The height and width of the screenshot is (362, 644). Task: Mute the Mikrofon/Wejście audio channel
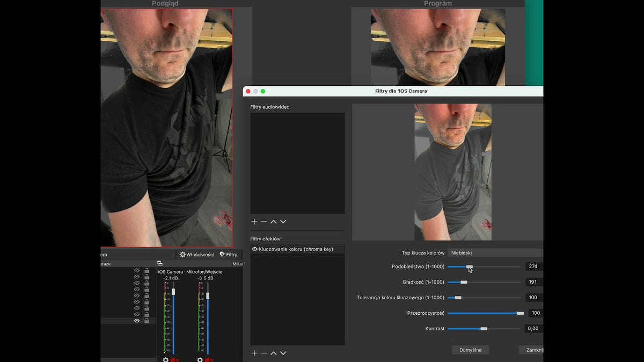(x=208, y=360)
